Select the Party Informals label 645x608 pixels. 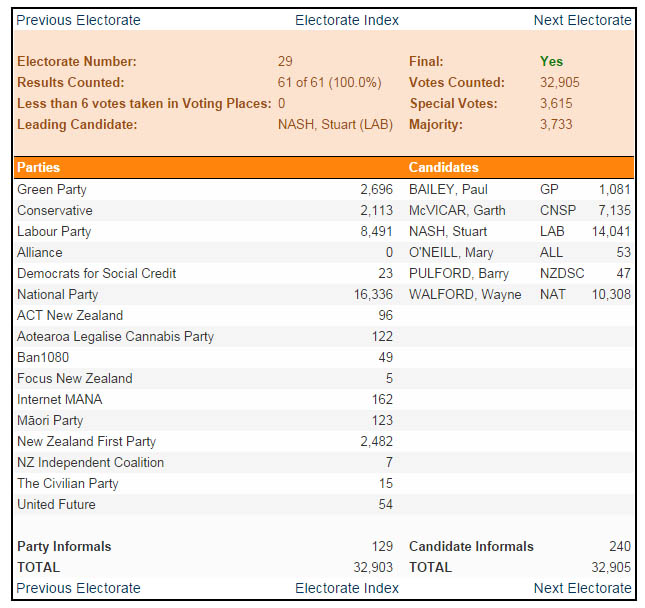[x=64, y=546]
